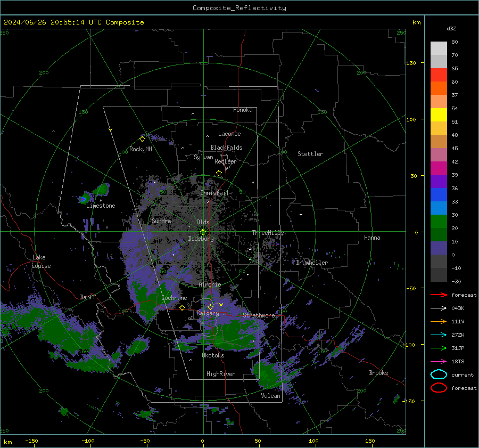The height and width of the screenshot is (448, 479).
Task: Click the magenta 18TS arrow legend icon
Action: point(439,361)
